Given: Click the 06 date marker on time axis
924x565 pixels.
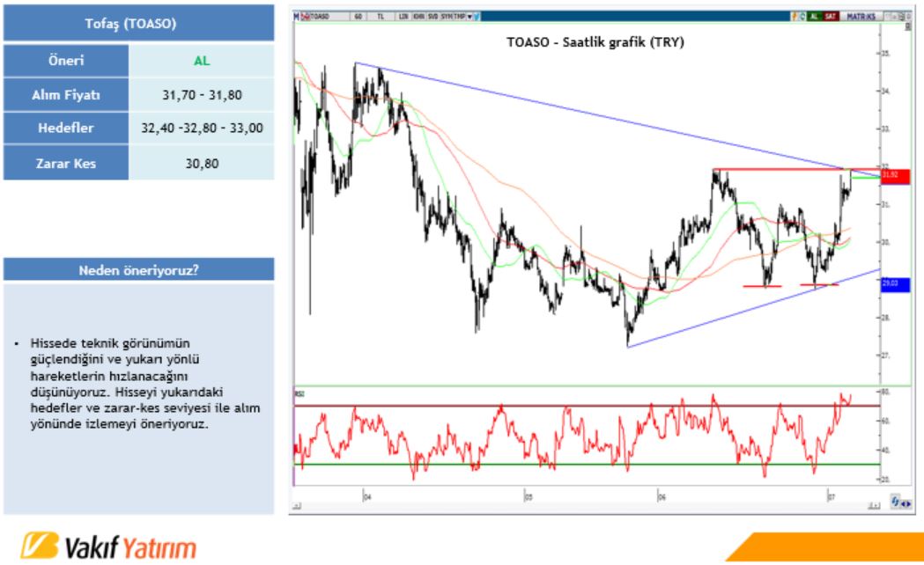Looking at the screenshot, I should (662, 497).
